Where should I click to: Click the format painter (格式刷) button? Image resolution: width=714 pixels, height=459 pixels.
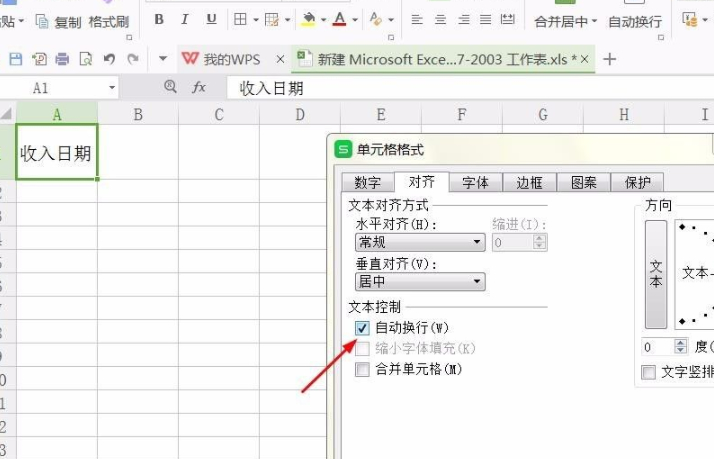pos(109,21)
